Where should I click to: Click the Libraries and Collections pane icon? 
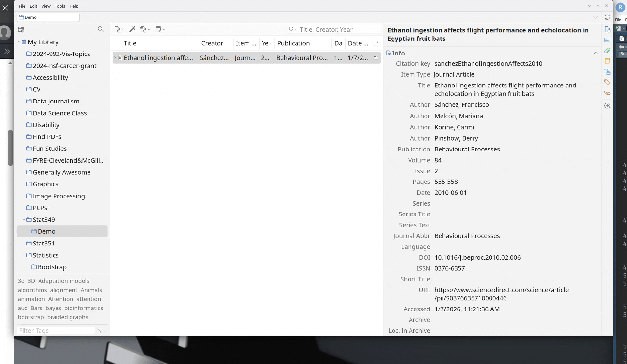click(607, 72)
